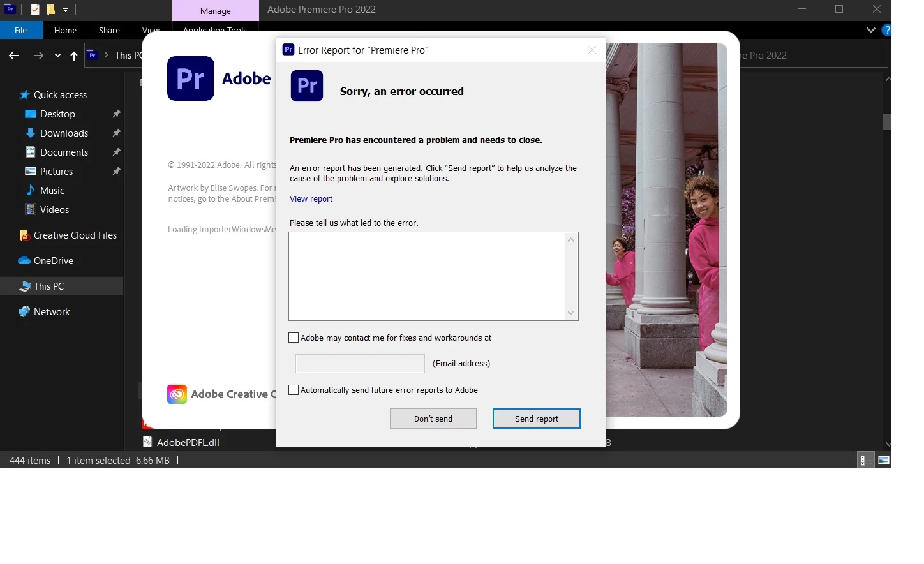Click the pin icon beside Documents
This screenshot has width=924, height=564.
(x=116, y=152)
